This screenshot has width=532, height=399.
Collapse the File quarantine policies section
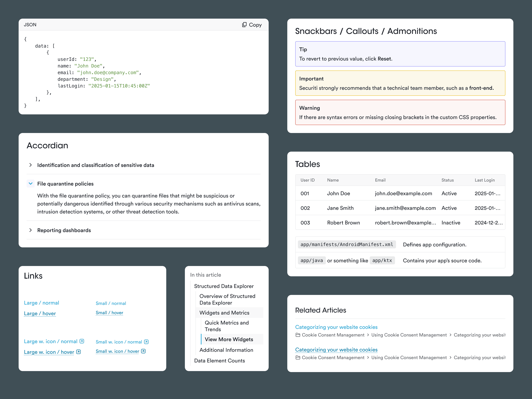coord(31,184)
